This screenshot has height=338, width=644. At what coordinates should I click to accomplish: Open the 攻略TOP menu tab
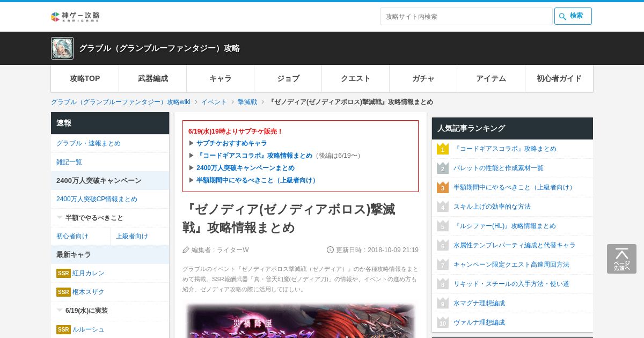coord(85,78)
